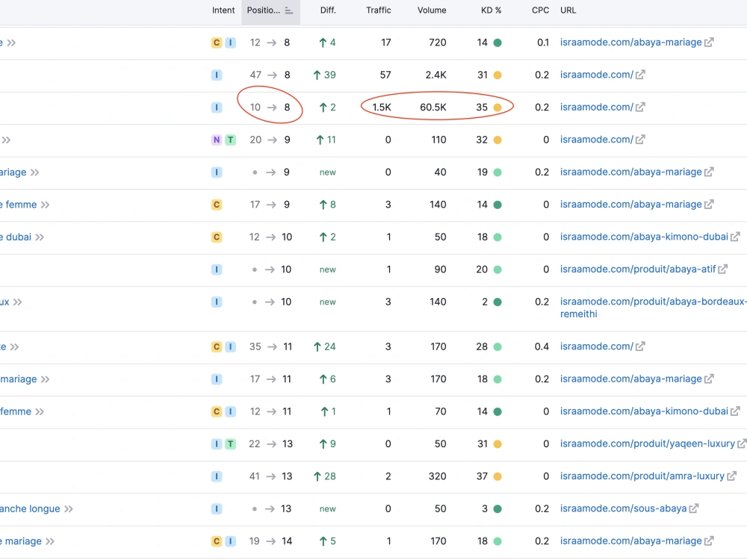The width and height of the screenshot is (747, 560).
Task: Click the URL column header
Action: (568, 10)
